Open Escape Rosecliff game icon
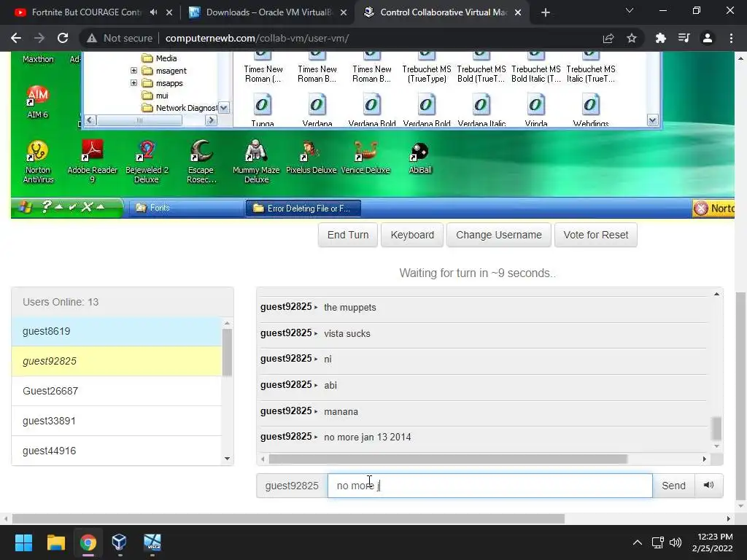Image resolution: width=747 pixels, height=560 pixels. 201,161
